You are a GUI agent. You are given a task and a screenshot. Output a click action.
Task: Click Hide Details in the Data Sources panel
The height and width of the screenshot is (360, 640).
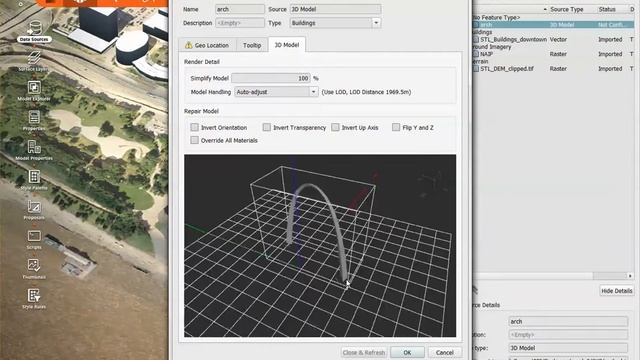[x=616, y=291]
